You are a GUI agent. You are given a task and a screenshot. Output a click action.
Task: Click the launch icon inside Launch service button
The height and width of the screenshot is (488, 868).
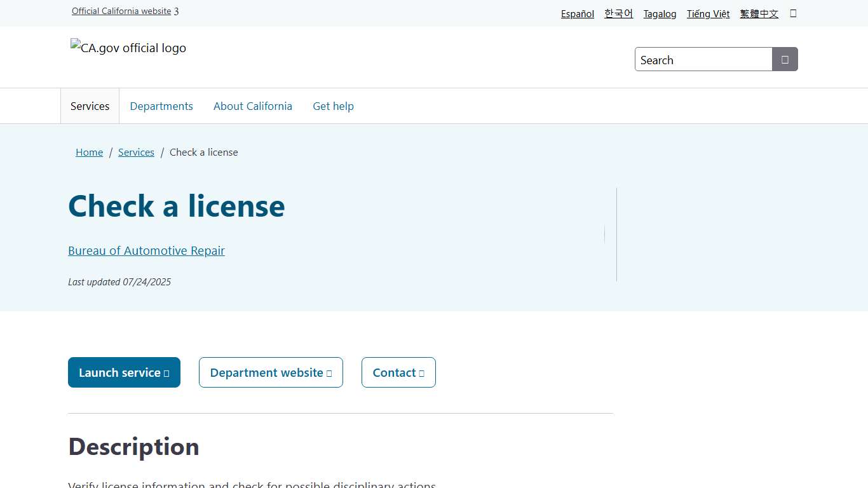click(x=167, y=373)
